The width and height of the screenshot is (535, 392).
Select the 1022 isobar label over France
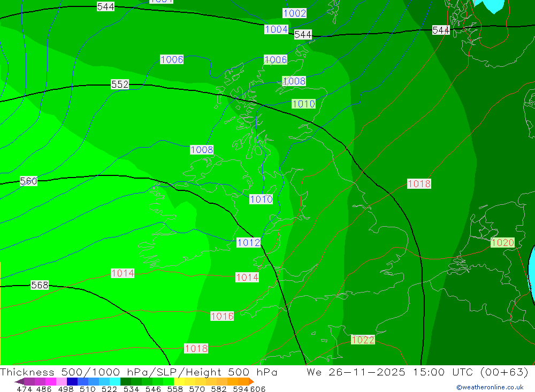(363, 340)
